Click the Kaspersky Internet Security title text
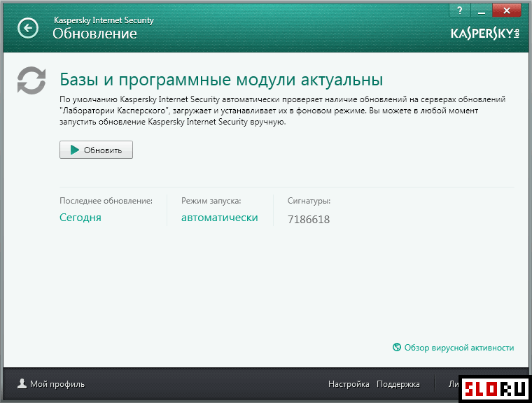The image size is (532, 403). click(104, 20)
